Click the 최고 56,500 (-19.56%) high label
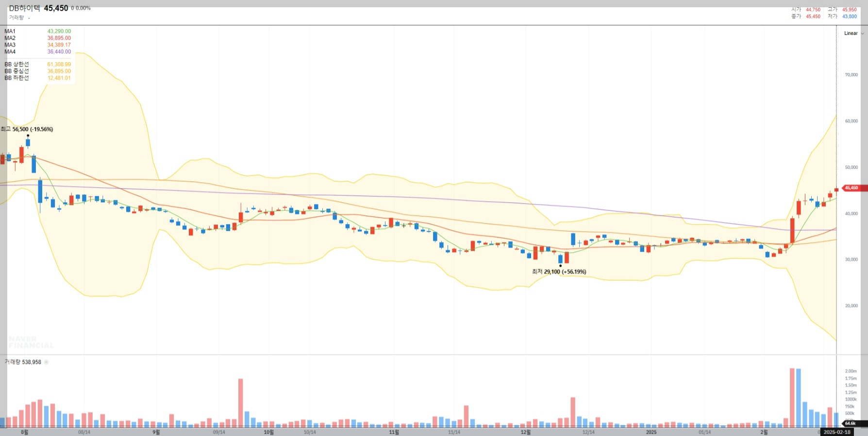Viewport: 868px width, 436px height. pos(27,129)
